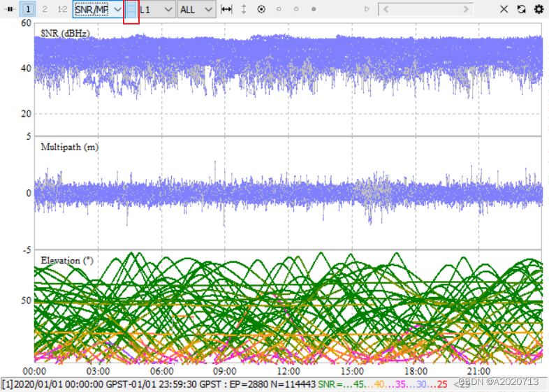Viewport: 549px width, 392px height.
Task: Click the first small hollow circle icon
Action: 279,10
